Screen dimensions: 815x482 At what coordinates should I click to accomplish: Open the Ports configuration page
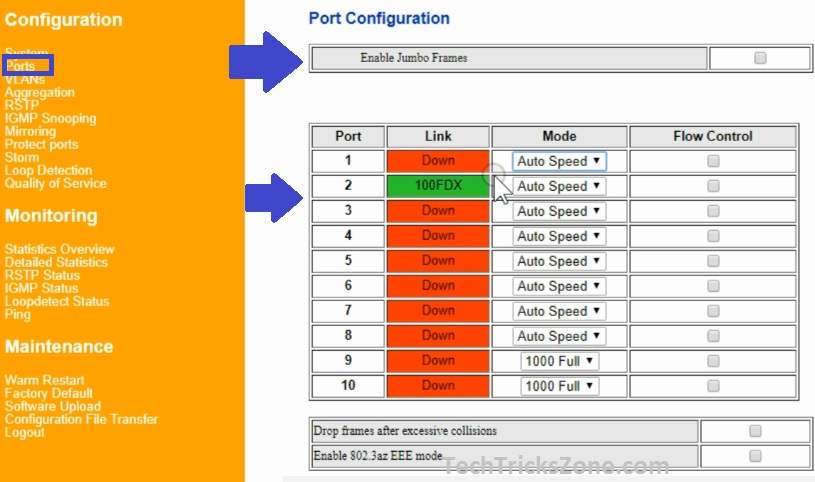(20, 66)
